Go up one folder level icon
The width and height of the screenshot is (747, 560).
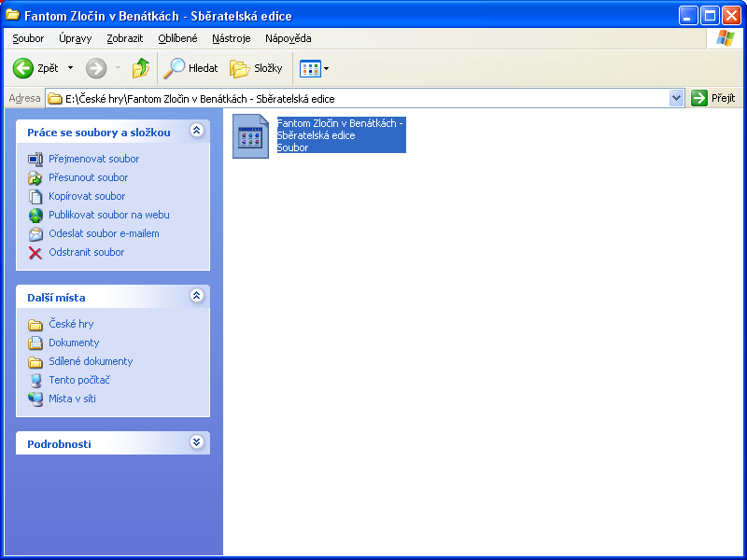click(141, 68)
